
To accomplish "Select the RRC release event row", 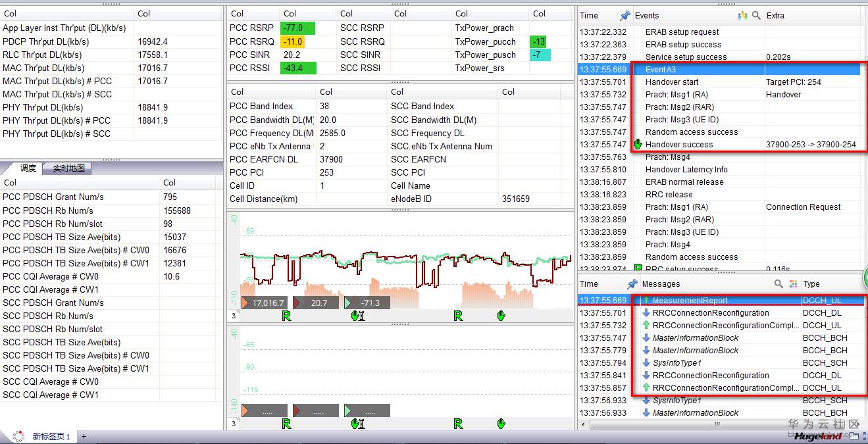I will point(721,195).
